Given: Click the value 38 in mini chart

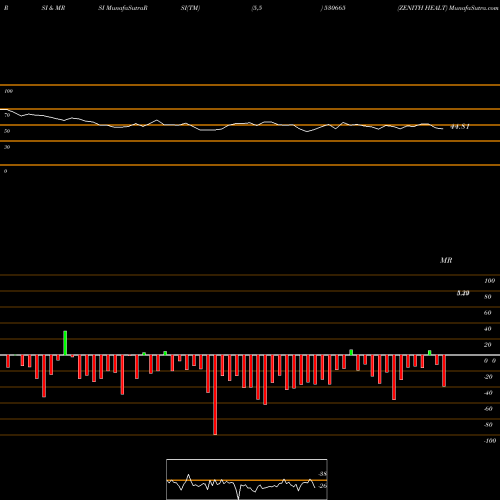Looking at the screenshot, I should tap(323, 474).
